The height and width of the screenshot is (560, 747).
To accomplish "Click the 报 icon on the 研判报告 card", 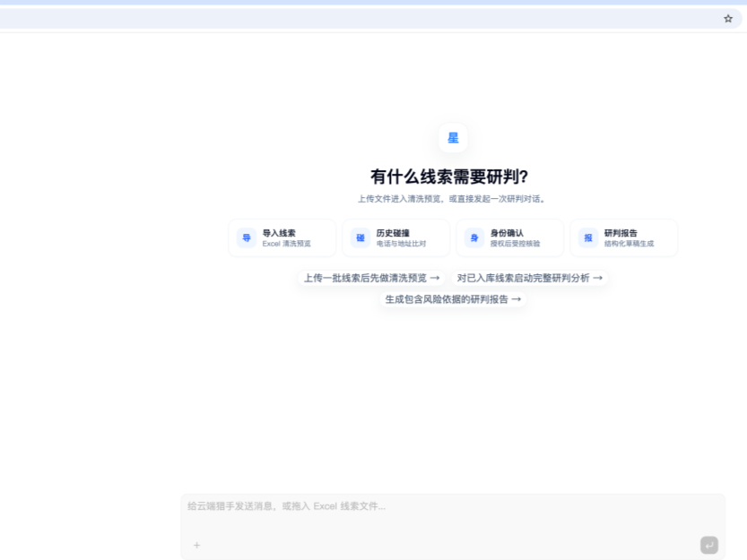I will click(588, 237).
